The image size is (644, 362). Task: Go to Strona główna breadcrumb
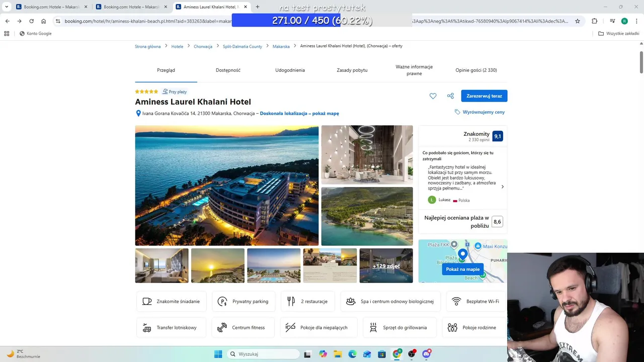tap(148, 46)
